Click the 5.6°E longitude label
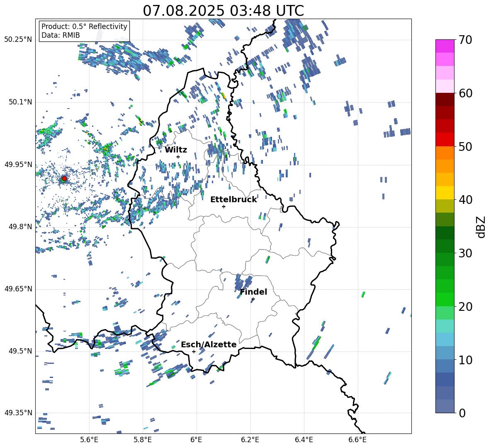The height and width of the screenshot is (448, 491). [89, 440]
